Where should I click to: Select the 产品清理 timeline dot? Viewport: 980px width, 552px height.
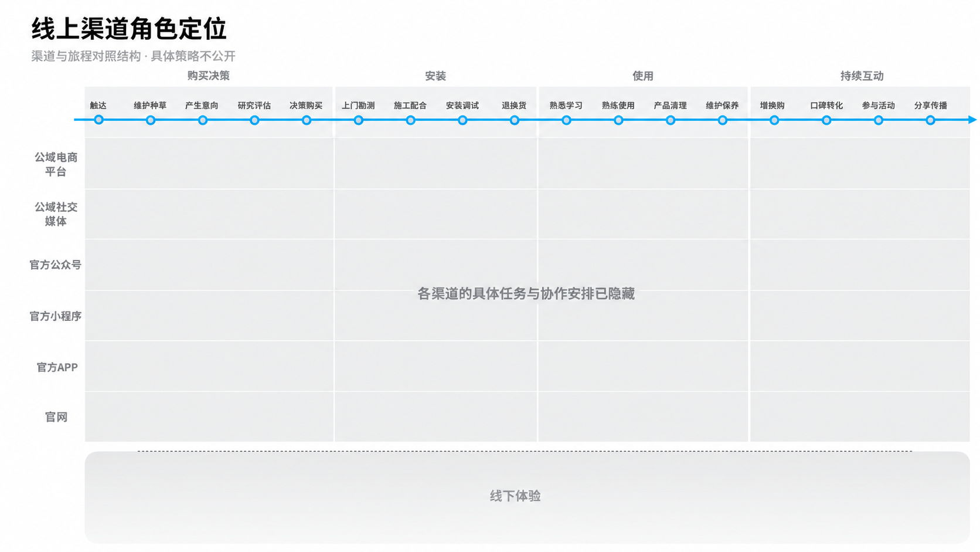coord(671,120)
